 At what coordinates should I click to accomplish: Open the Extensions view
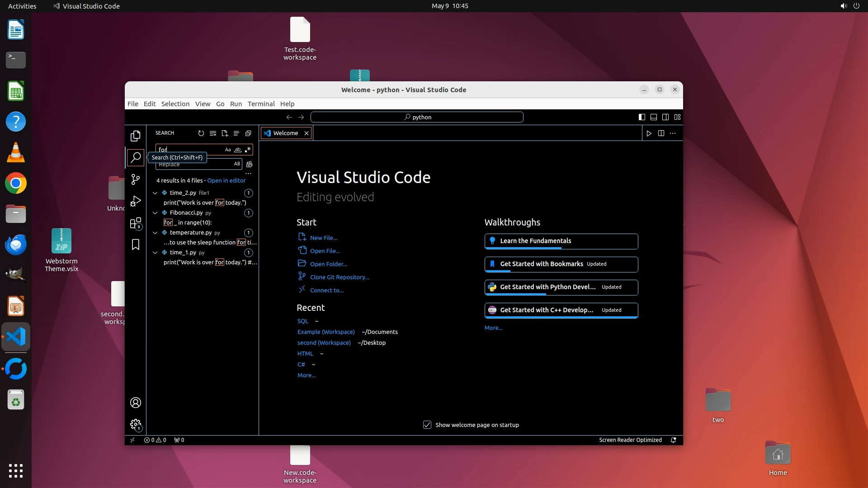pyautogui.click(x=135, y=223)
